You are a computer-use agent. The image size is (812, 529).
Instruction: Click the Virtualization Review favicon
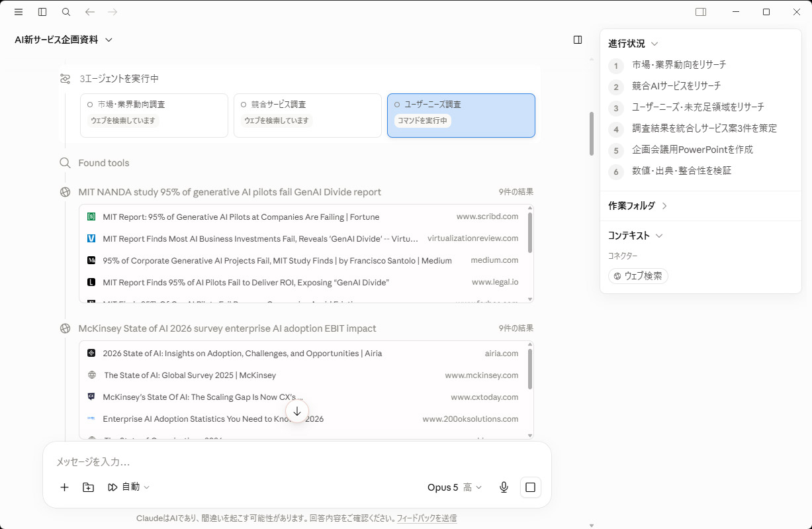tap(91, 238)
